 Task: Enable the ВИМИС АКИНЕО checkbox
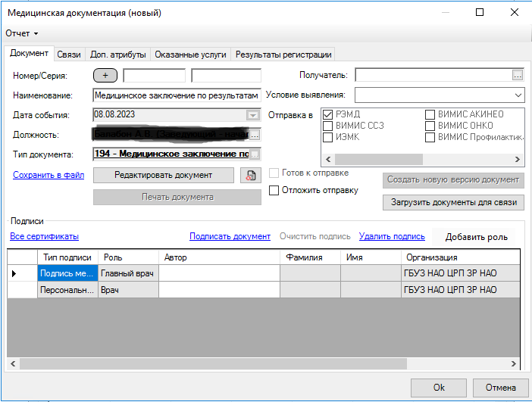[x=430, y=114]
